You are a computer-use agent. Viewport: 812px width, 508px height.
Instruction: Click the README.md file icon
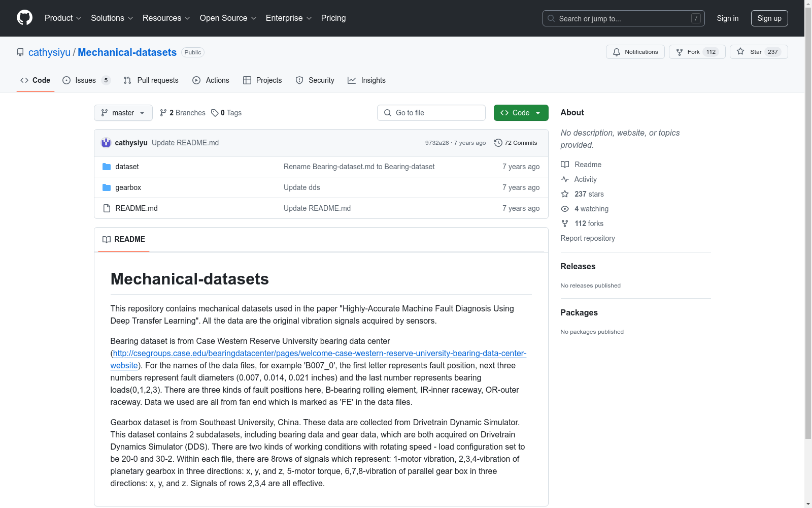tap(107, 208)
